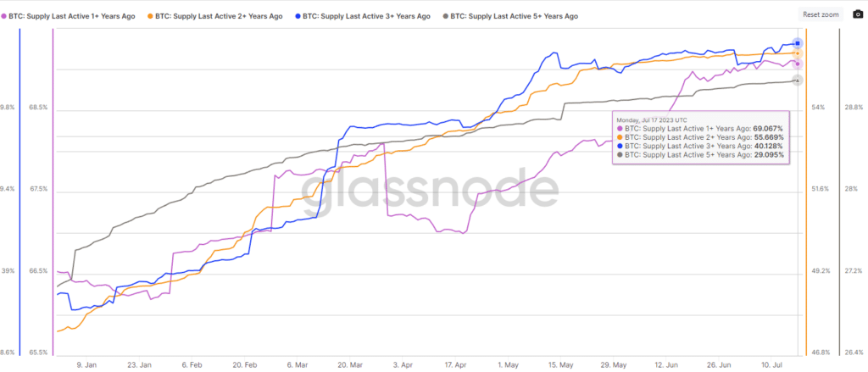The image size is (868, 372).
Task: Click the blue square marker at line end
Action: pos(797,42)
